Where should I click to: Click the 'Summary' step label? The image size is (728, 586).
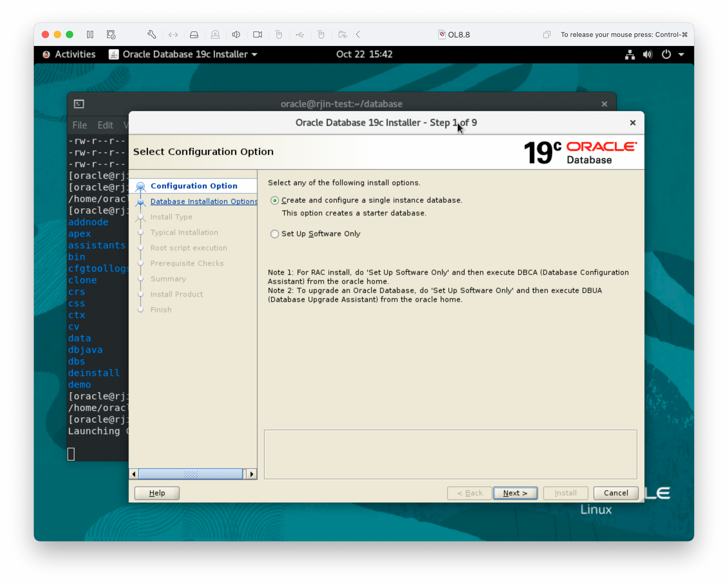point(168,279)
